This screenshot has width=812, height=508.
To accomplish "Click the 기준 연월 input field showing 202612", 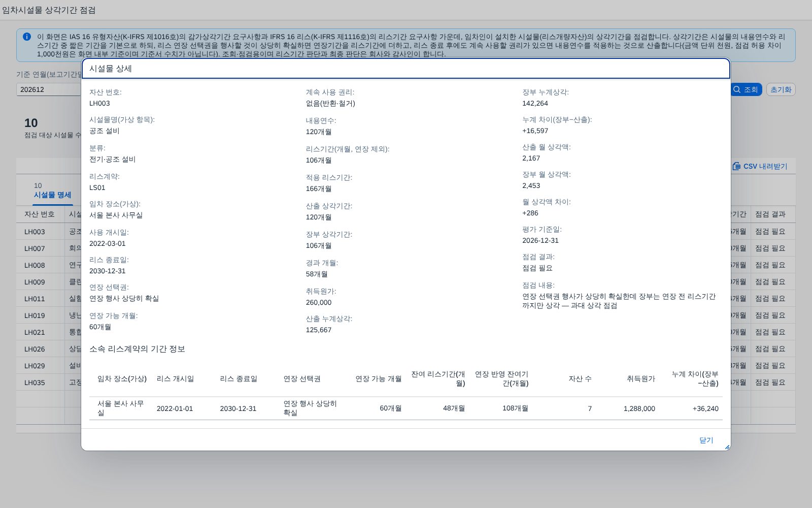I will (49, 89).
